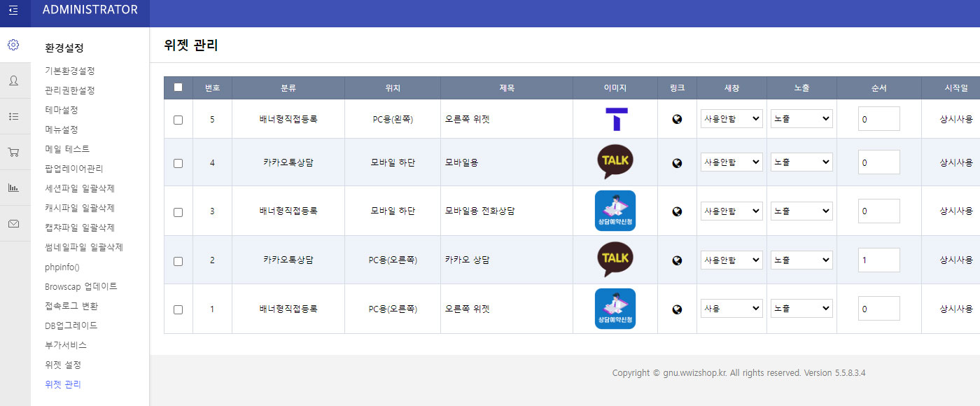Screen dimensions: 980x406
Task: Expand the 노출 dropdown in row 5
Action: (x=801, y=119)
